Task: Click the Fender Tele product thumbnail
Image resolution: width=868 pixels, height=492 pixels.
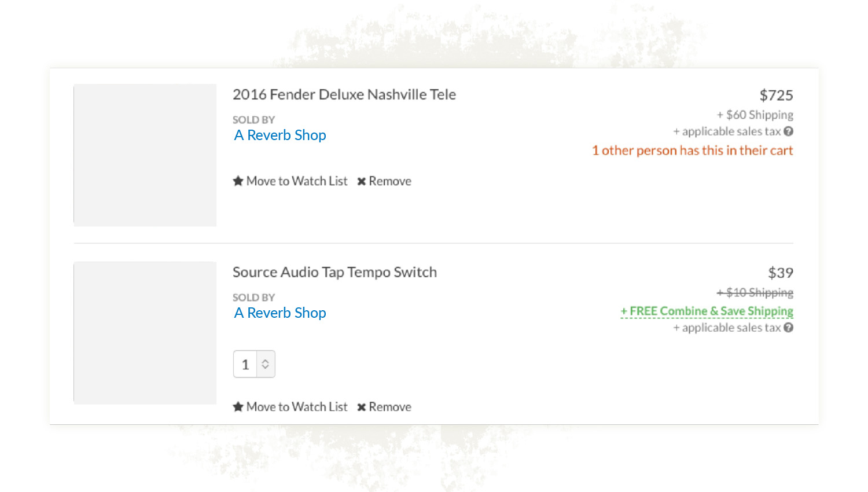Action: [x=145, y=155]
